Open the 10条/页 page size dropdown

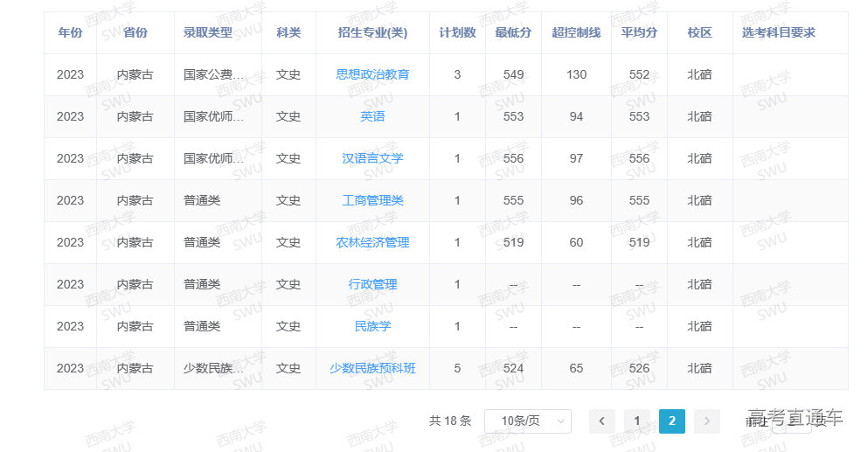pyautogui.click(x=527, y=421)
